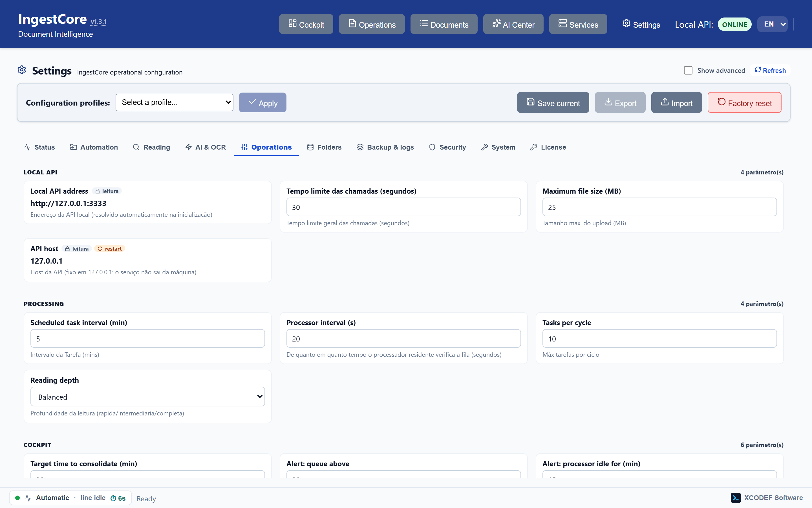812x508 pixels.
Task: Open the Security settings tab
Action: [448, 147]
